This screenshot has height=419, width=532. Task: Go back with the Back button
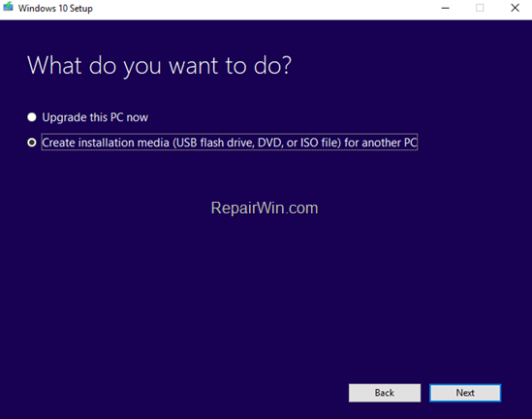385,393
